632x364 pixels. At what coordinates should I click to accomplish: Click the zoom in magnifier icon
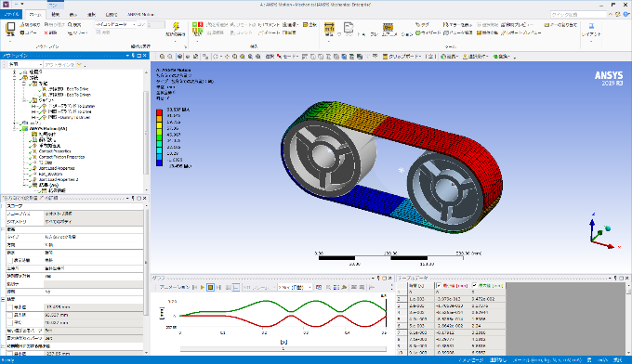(x=162, y=57)
